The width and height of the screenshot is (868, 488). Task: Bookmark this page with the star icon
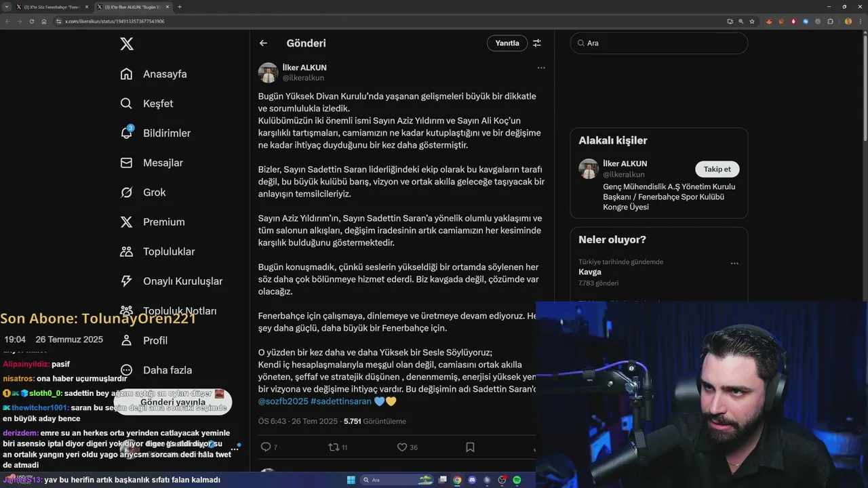click(x=752, y=21)
